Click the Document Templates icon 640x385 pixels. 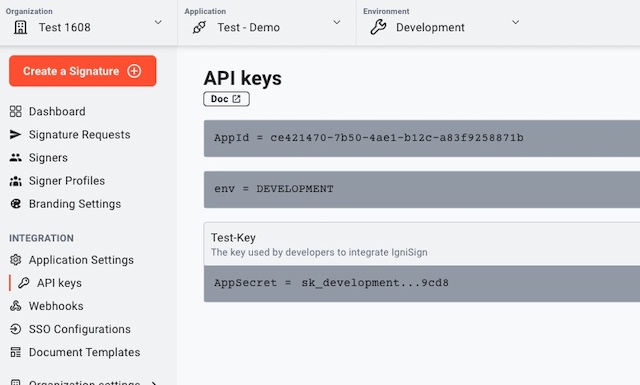click(x=16, y=352)
